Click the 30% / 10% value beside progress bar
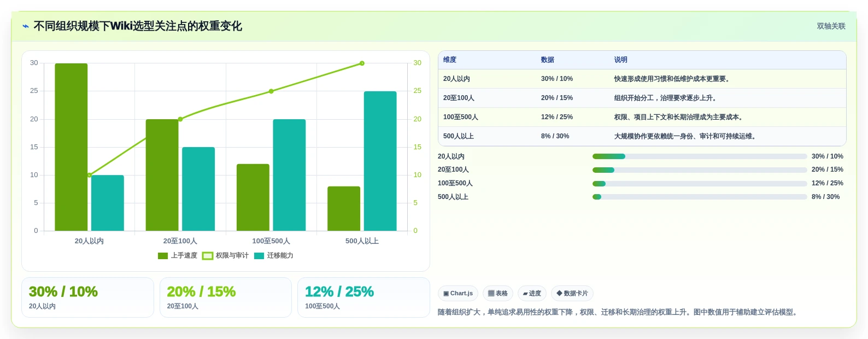The width and height of the screenshot is (868, 339). click(x=828, y=156)
